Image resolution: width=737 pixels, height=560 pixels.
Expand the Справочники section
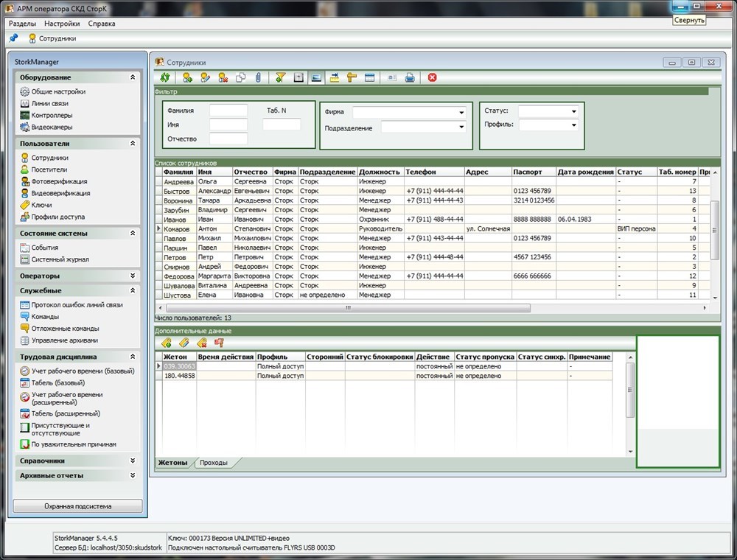pyautogui.click(x=133, y=461)
